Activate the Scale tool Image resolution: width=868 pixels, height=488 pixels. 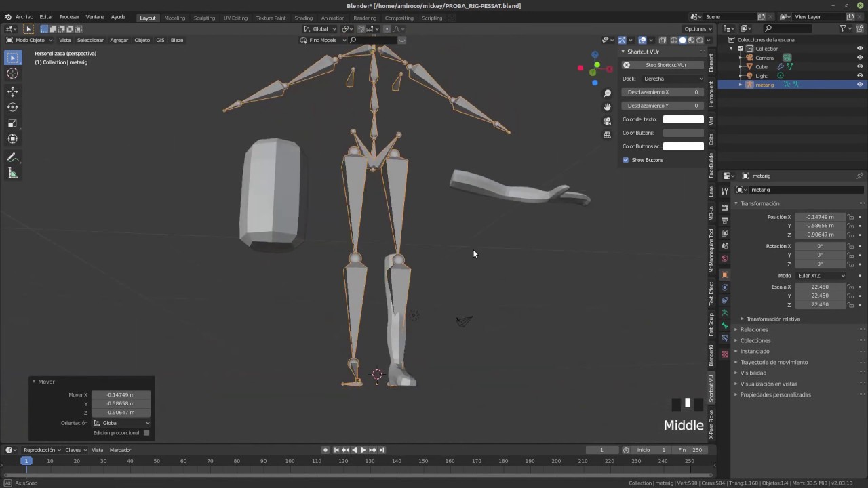tap(12, 123)
